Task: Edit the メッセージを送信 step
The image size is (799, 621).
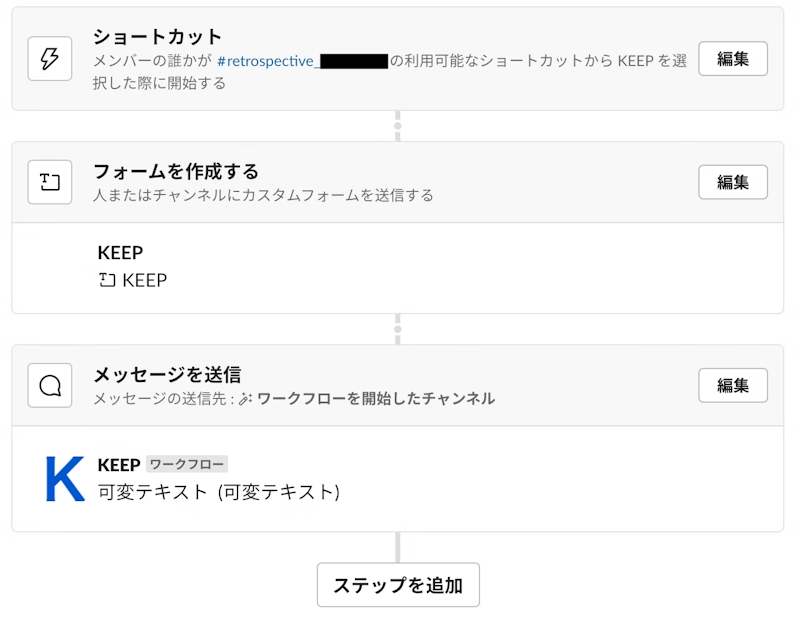Action: pyautogui.click(x=733, y=385)
